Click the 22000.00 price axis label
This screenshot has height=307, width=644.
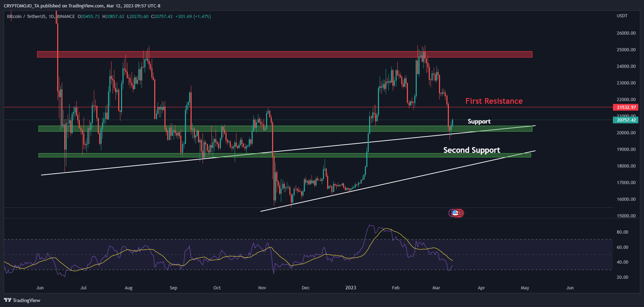tap(626, 100)
